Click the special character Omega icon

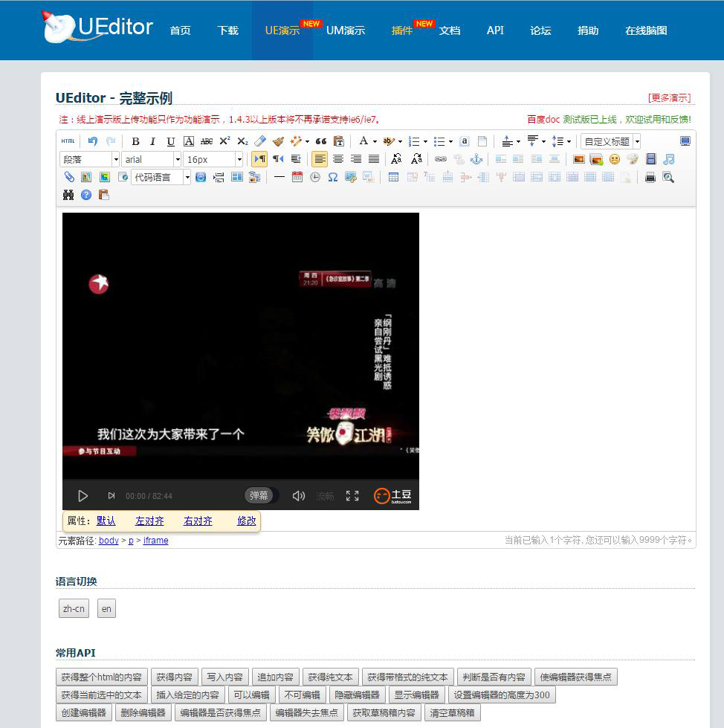pos(333,177)
